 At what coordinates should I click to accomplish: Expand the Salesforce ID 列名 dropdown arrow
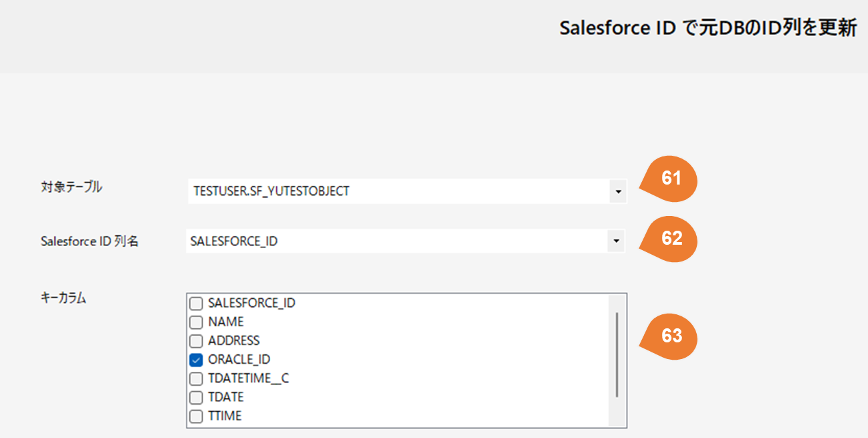(616, 241)
